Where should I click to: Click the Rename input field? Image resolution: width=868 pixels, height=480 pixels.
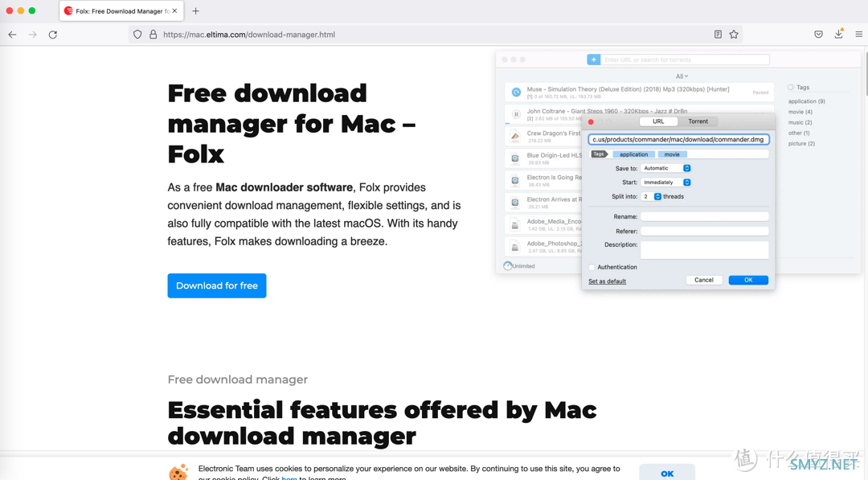(x=705, y=216)
